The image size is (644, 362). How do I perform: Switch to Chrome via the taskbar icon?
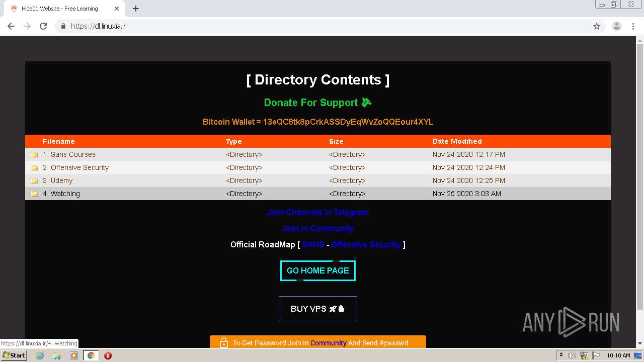tap(91, 355)
